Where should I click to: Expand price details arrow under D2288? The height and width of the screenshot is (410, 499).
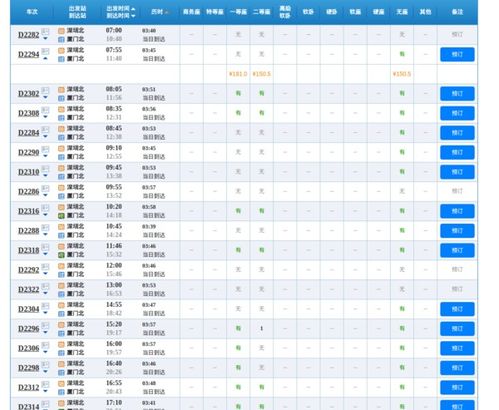point(45,235)
